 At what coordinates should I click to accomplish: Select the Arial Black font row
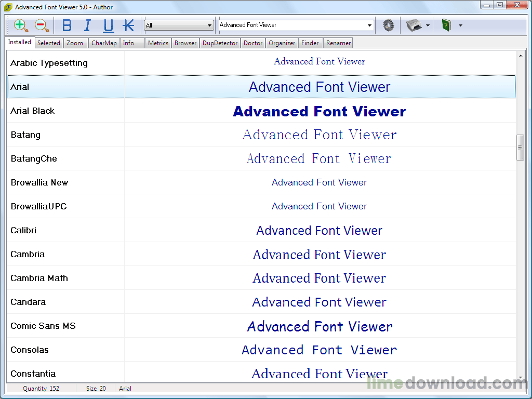[x=261, y=111]
